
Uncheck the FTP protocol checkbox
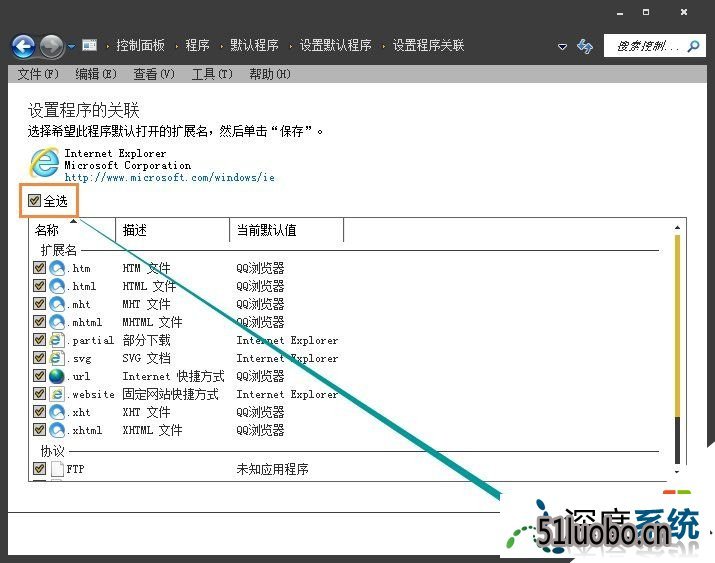click(x=39, y=468)
